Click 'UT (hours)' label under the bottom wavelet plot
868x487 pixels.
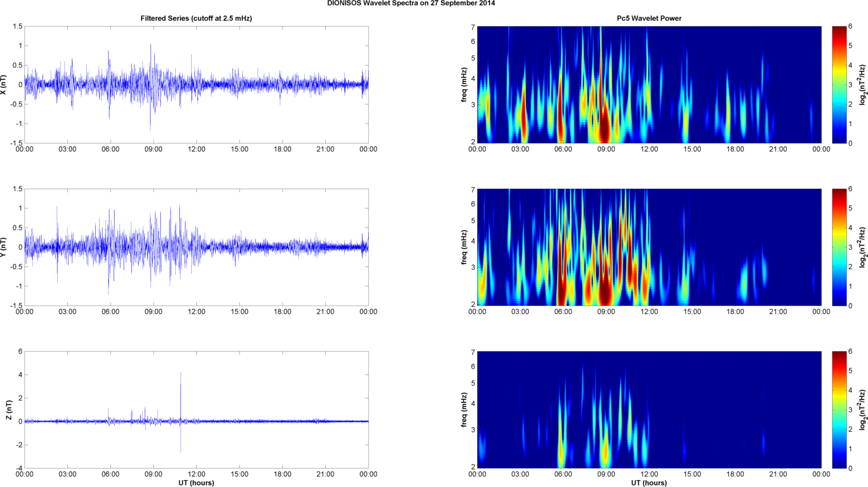pos(649,482)
